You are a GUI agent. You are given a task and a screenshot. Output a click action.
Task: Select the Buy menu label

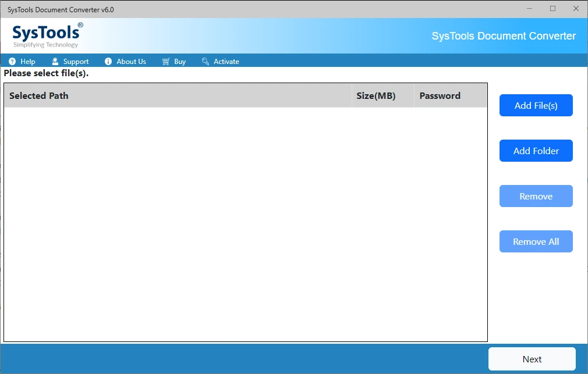(180, 62)
